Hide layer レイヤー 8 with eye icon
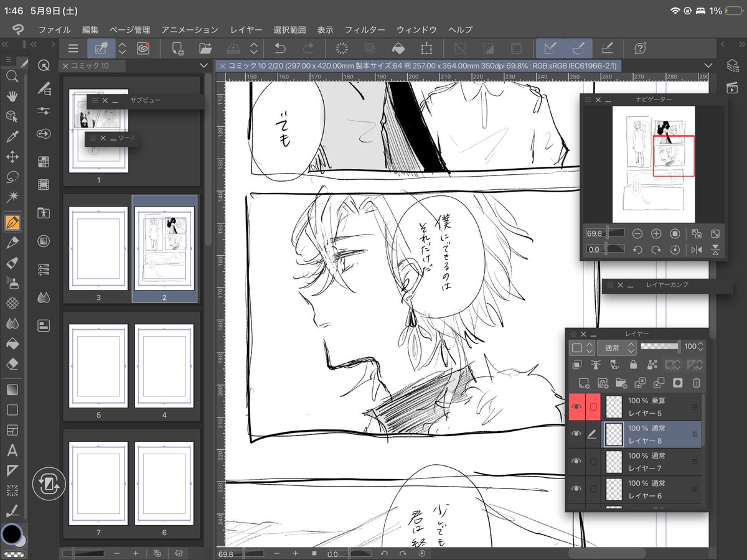Screen dimensions: 747x560 click(576, 434)
